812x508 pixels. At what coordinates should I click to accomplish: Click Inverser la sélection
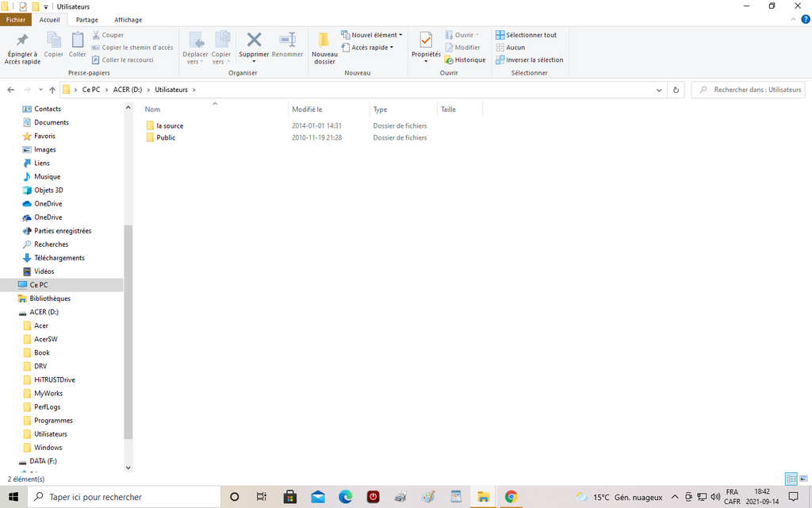(529, 60)
